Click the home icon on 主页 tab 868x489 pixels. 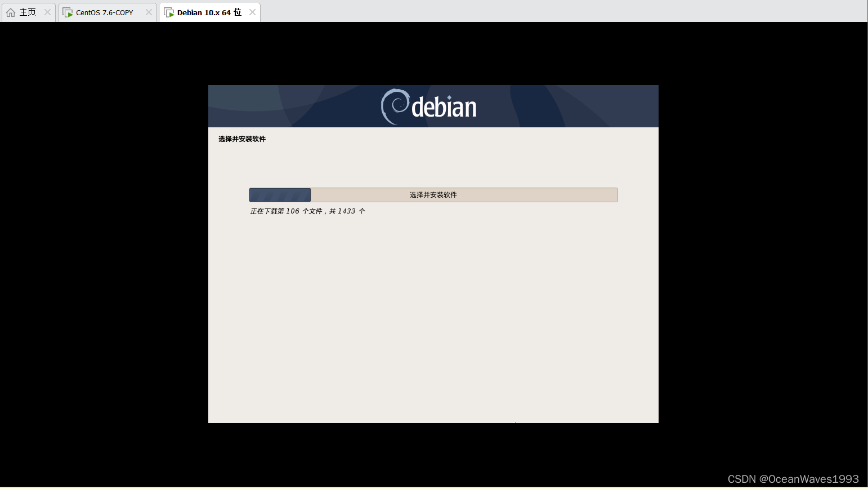coord(11,12)
